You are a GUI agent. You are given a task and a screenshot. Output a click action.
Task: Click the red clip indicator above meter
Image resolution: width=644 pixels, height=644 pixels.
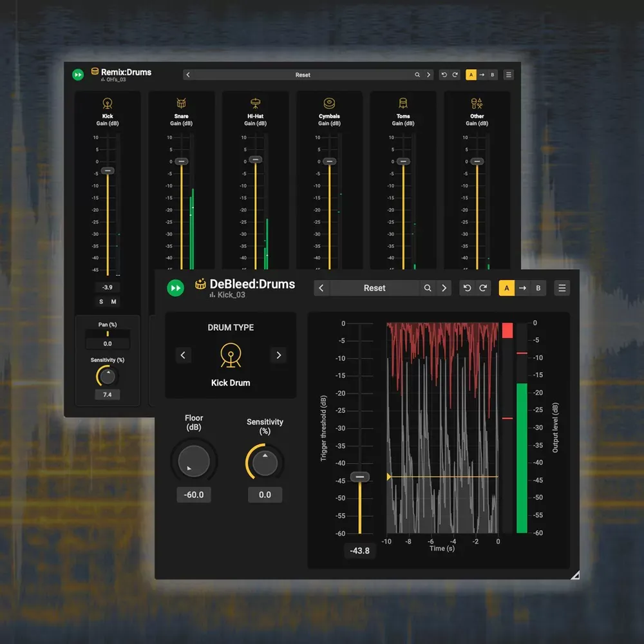[x=507, y=330]
